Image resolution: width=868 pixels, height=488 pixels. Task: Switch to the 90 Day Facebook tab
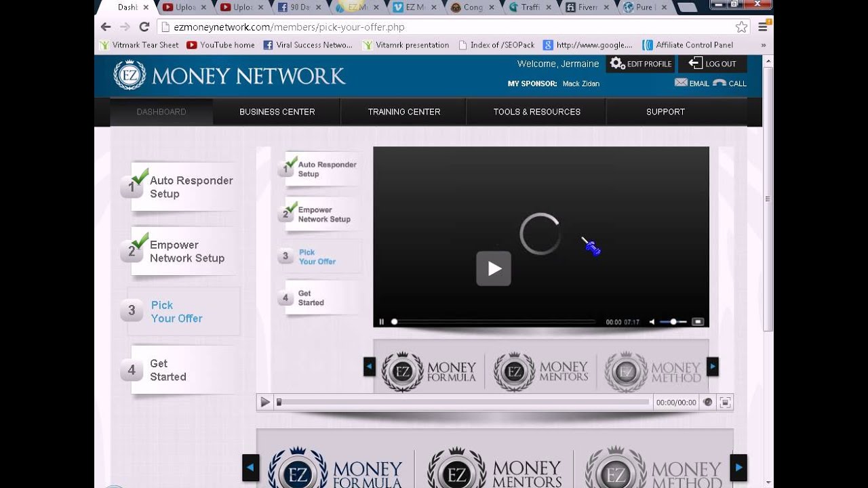(300, 7)
